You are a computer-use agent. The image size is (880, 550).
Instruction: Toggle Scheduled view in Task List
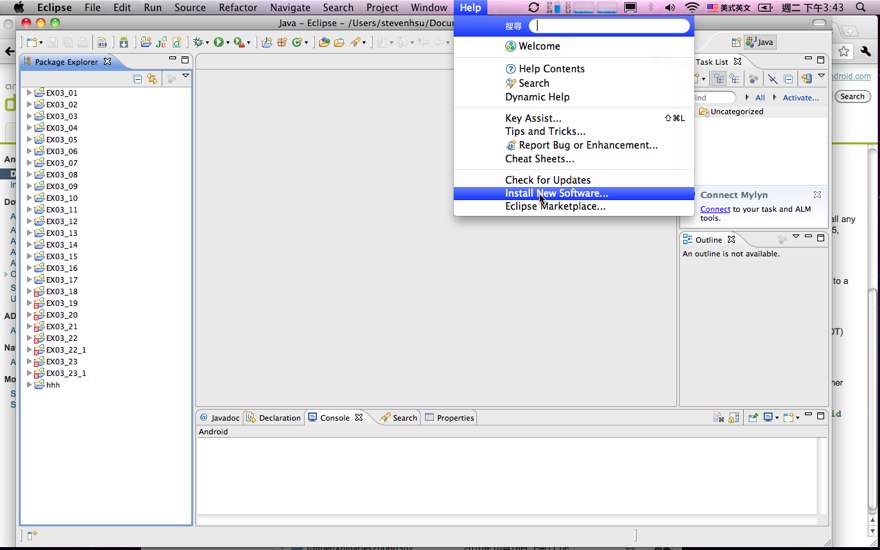[x=734, y=79]
